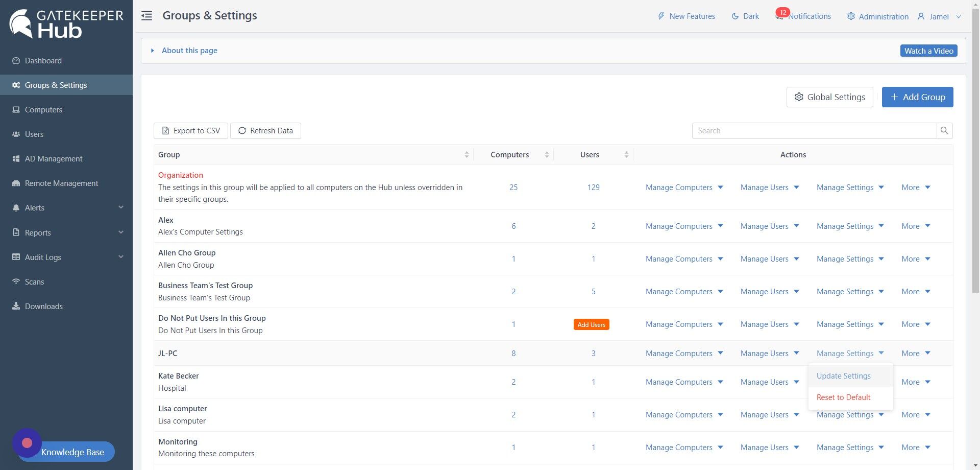The image size is (980, 470).
Task: Open Manage Computers dropdown for Monitoring
Action: [x=684, y=448]
